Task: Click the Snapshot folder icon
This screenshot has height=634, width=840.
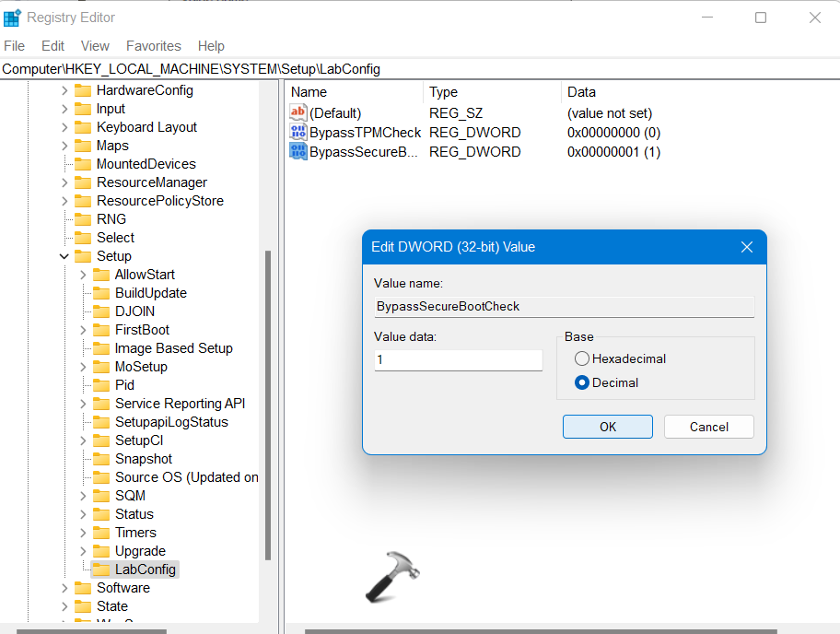Action: [101, 459]
